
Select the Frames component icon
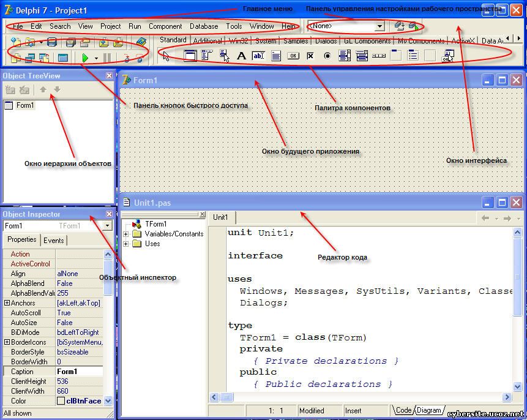pos(190,56)
